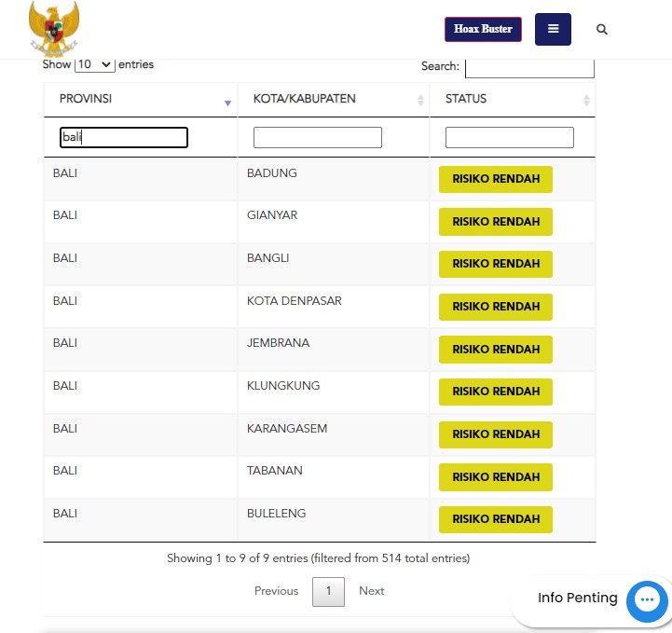Click the table Search input field
The width and height of the screenshot is (672, 633).
point(528,67)
